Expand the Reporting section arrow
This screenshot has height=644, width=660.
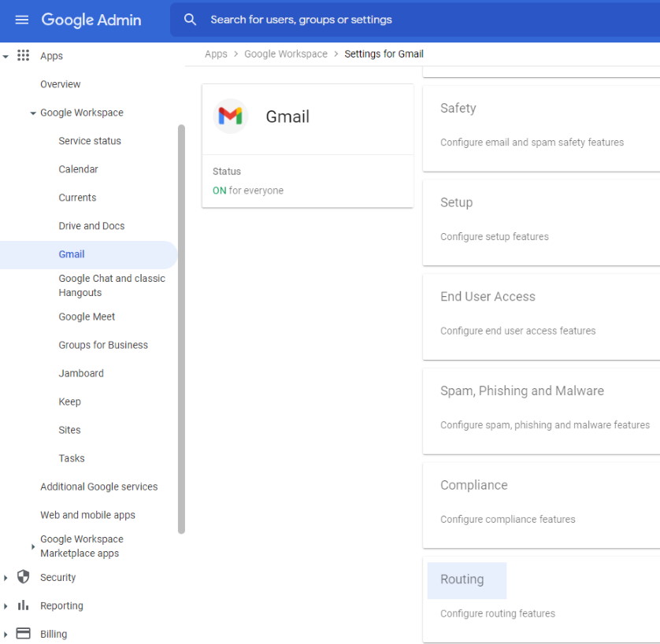point(6,606)
